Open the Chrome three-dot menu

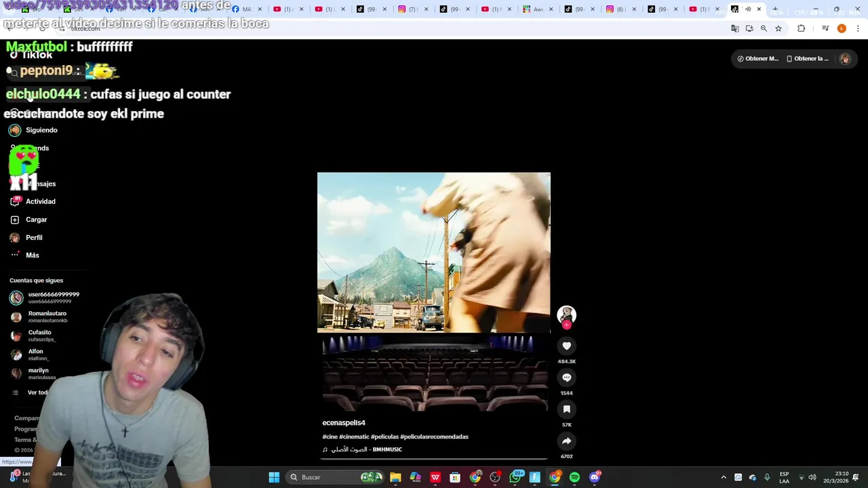(859, 28)
